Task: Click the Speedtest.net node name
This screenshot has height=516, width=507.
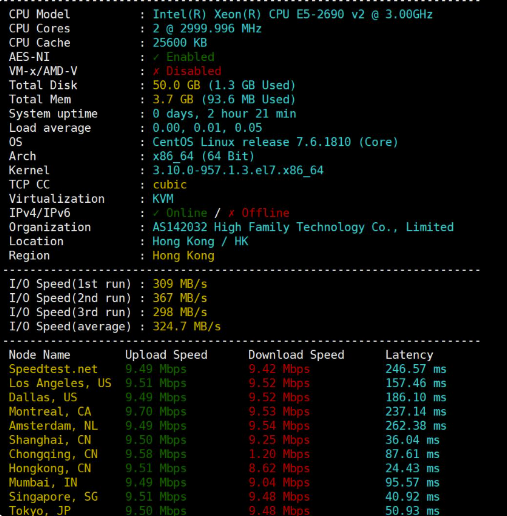Action: pos(53,369)
